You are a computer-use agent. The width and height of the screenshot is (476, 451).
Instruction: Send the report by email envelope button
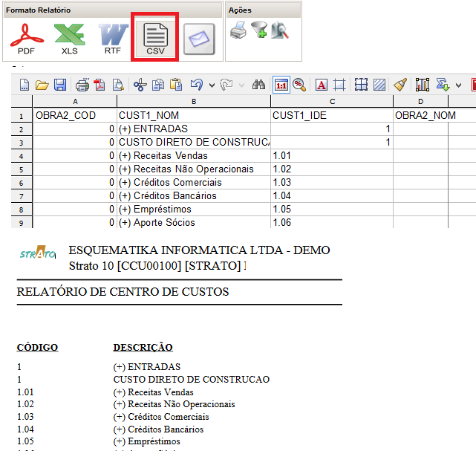[x=199, y=39]
